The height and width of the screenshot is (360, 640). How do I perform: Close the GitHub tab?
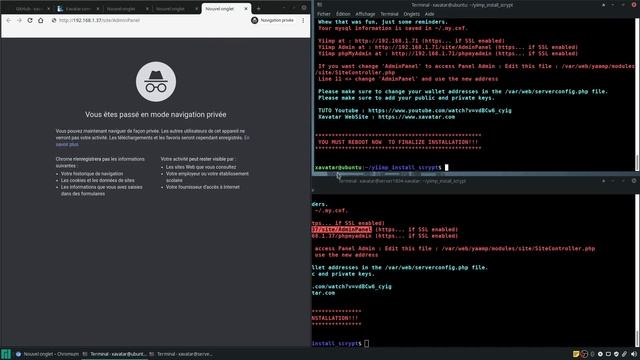(x=48, y=9)
